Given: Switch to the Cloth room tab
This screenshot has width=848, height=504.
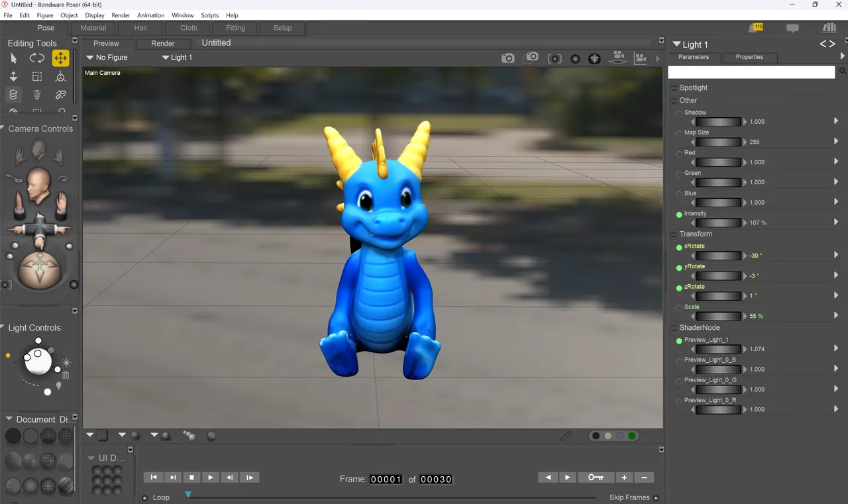Looking at the screenshot, I should [189, 28].
